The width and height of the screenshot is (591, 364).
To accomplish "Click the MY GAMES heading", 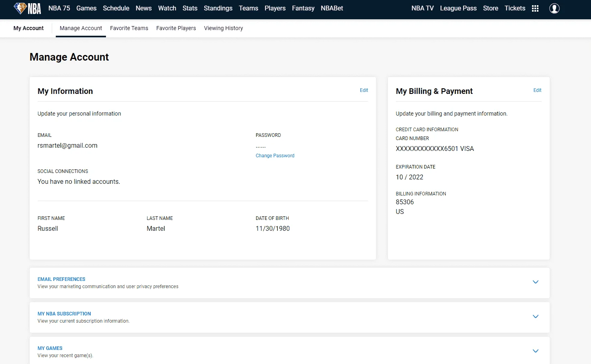I will tap(50, 348).
